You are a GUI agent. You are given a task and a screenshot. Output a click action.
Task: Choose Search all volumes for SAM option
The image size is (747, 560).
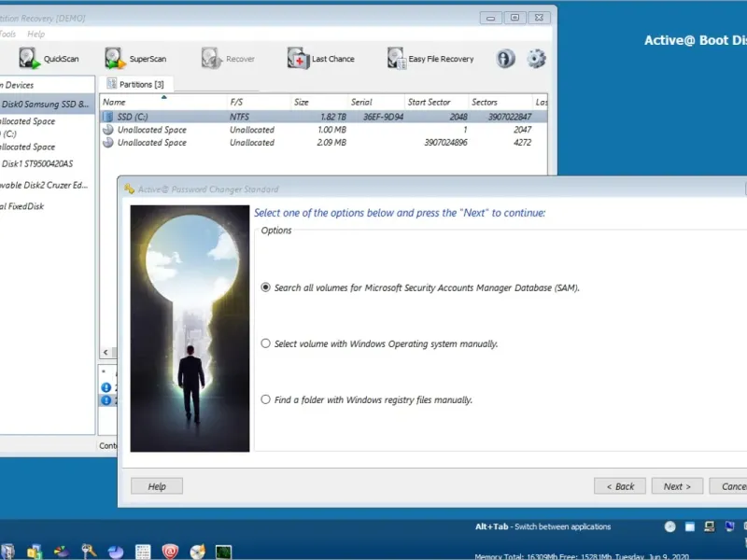(265, 287)
